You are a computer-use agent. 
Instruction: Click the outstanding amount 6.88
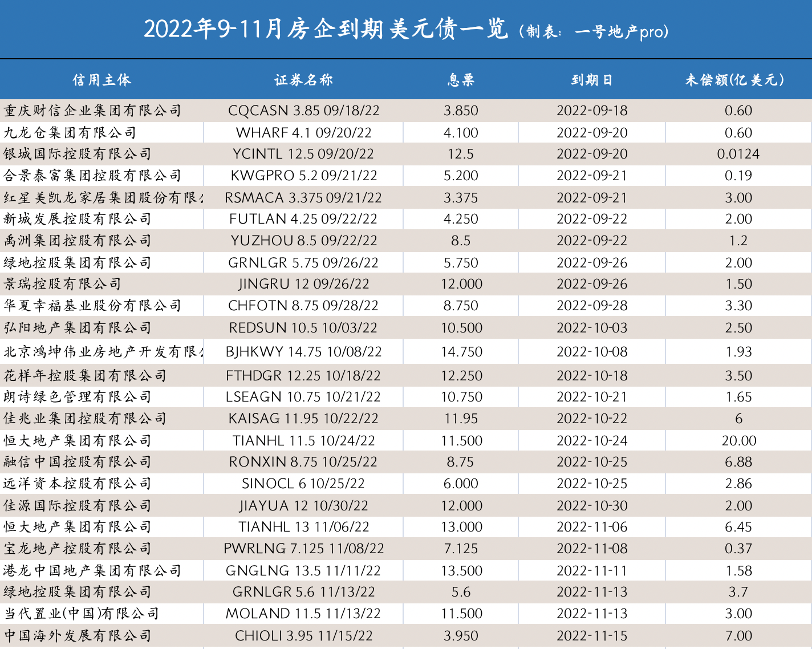[738, 462]
